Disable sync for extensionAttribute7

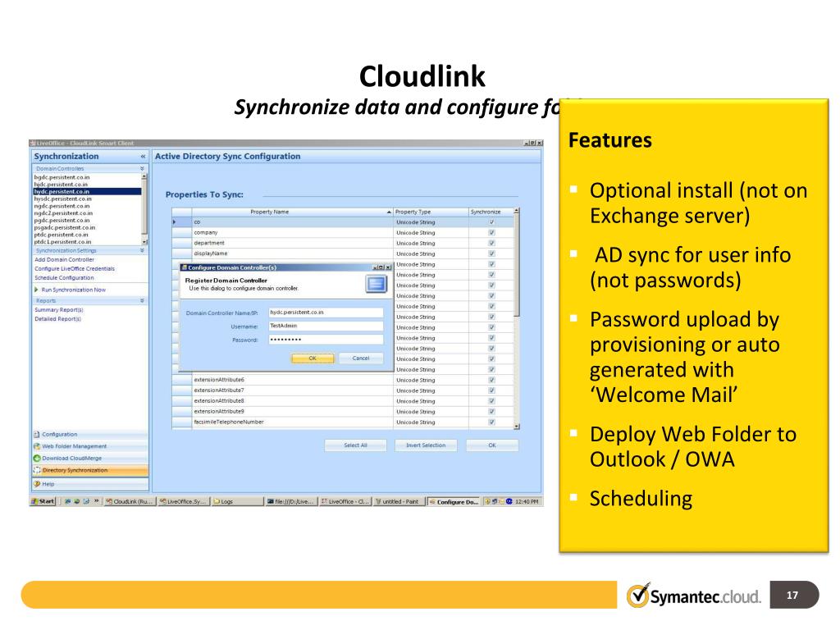[491, 390]
